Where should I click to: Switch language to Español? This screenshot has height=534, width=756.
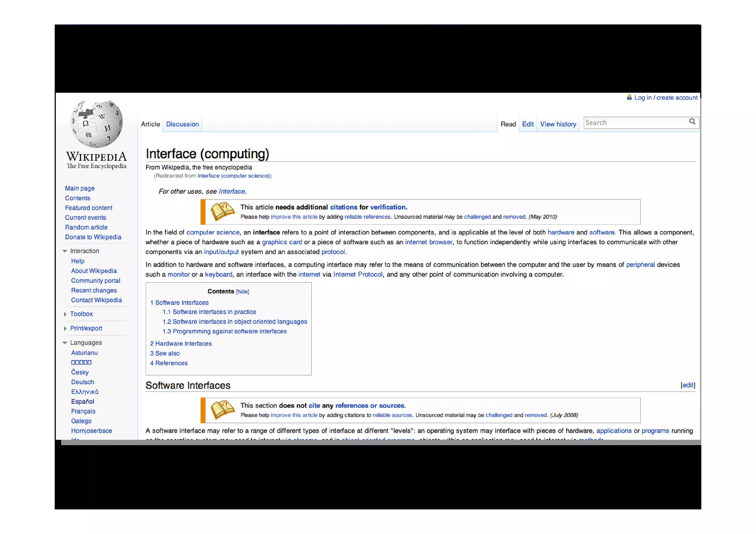pos(82,402)
